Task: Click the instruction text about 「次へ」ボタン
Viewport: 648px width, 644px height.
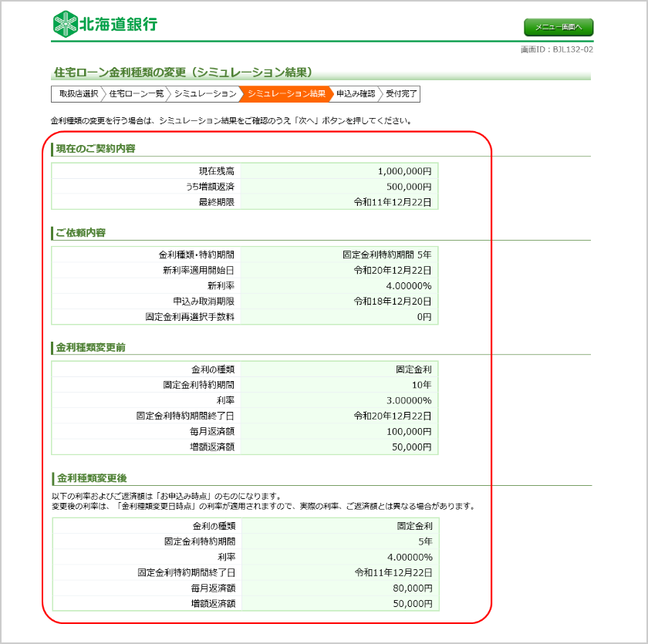Action: pos(231,120)
